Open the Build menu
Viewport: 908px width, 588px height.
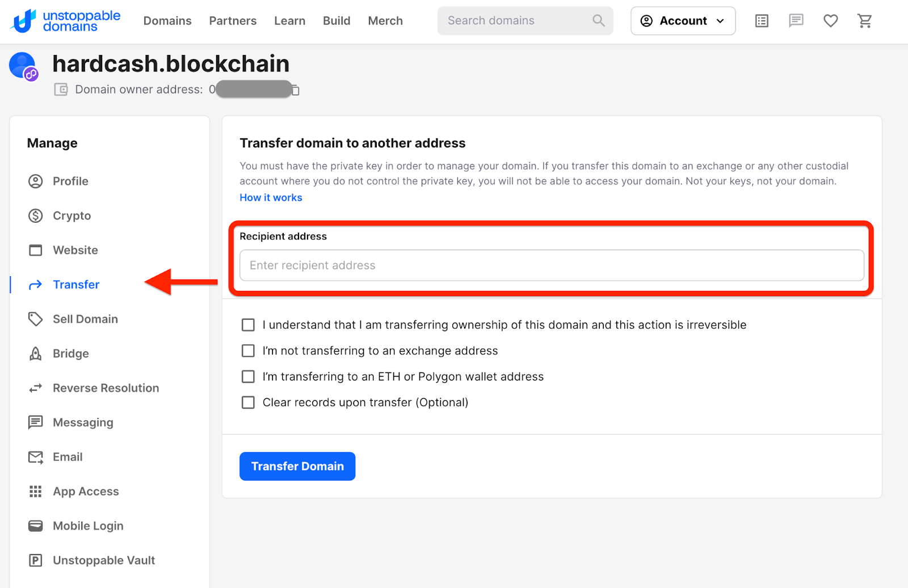[337, 21]
